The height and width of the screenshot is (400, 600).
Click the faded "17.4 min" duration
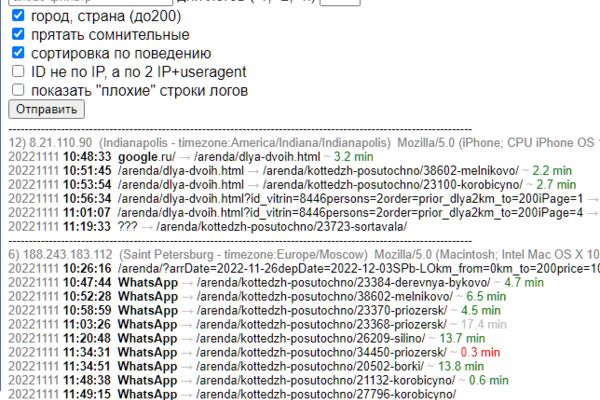[484, 325]
